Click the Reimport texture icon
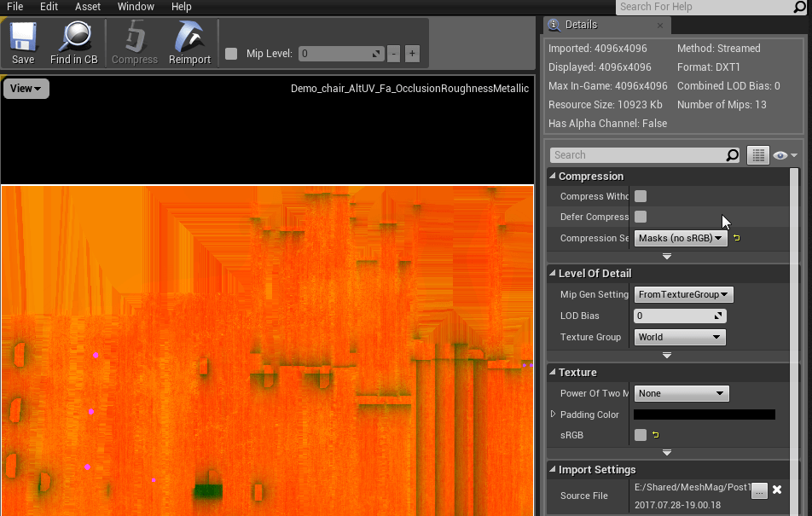The image size is (812, 516). click(x=189, y=38)
